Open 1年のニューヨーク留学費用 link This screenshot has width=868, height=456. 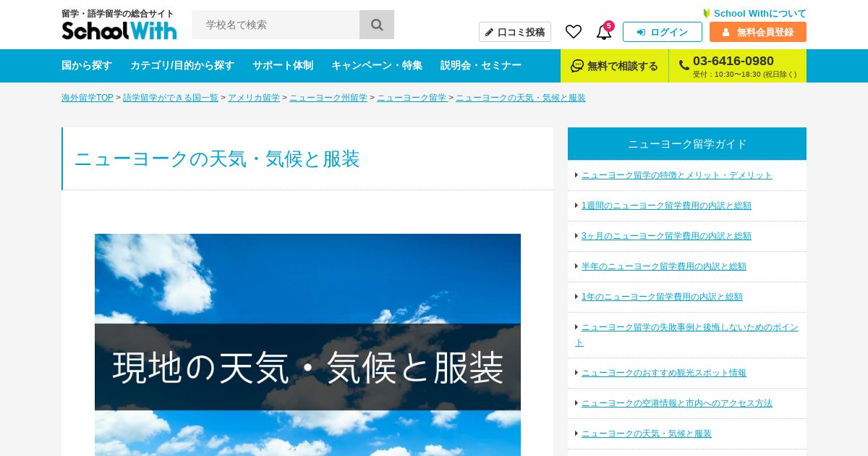(662, 297)
